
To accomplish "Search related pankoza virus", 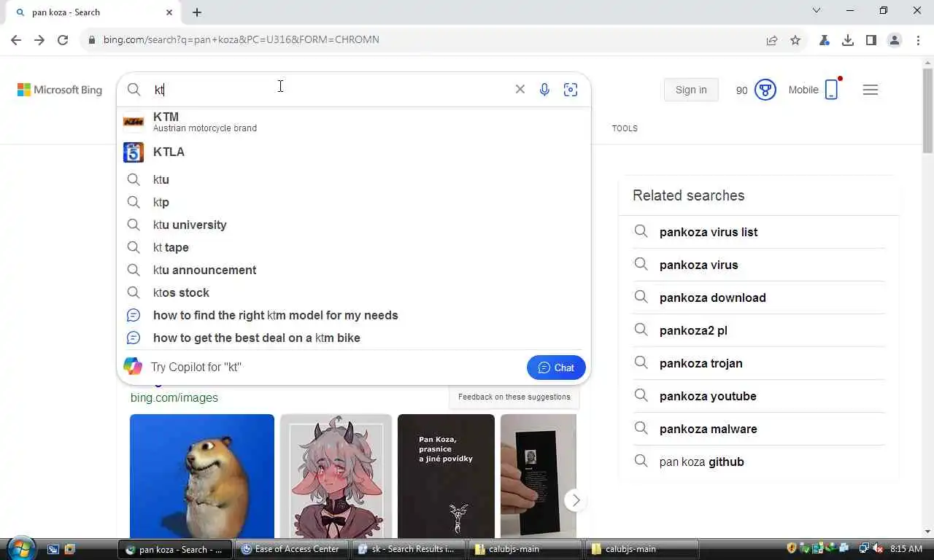I will [698, 265].
